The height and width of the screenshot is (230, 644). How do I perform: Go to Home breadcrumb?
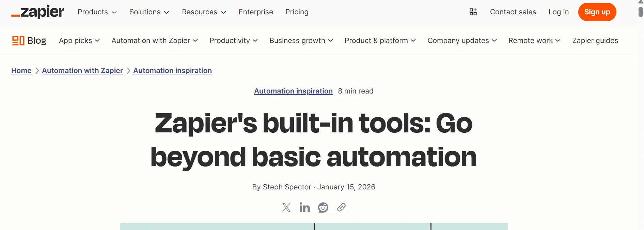click(x=21, y=71)
